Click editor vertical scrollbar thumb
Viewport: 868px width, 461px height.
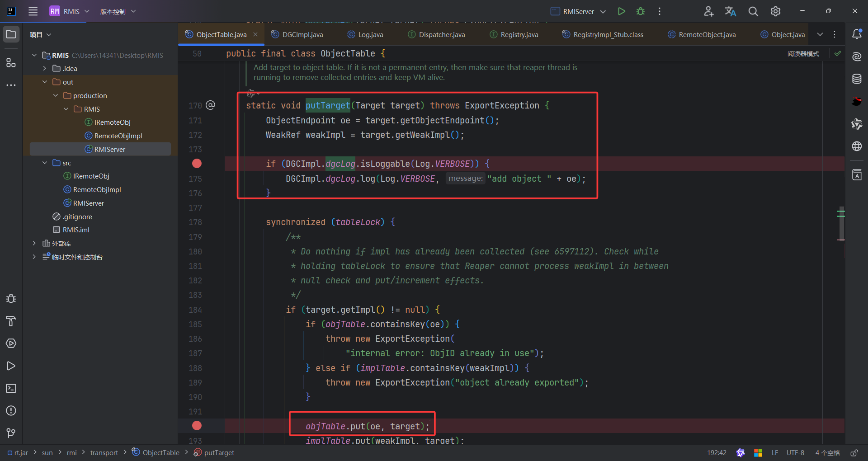(841, 223)
